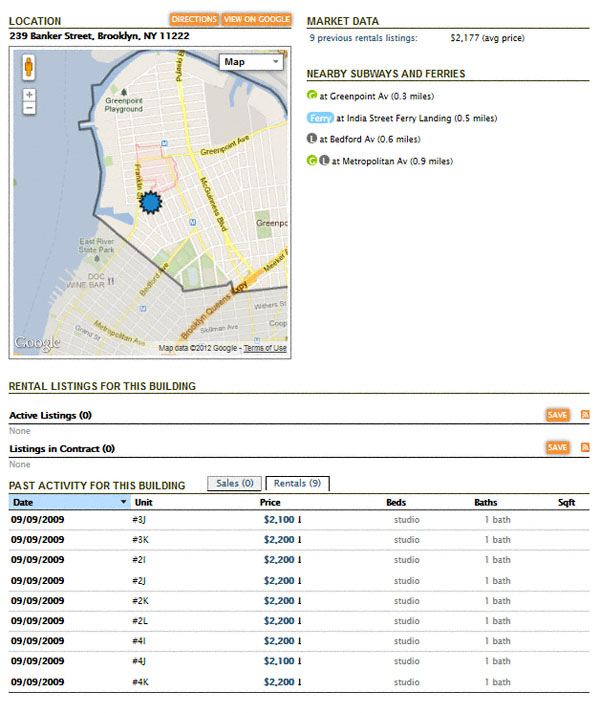Screen dimensions: 600x713
Task: Click the $2,100 price for unit #3J
Action: pos(279,520)
